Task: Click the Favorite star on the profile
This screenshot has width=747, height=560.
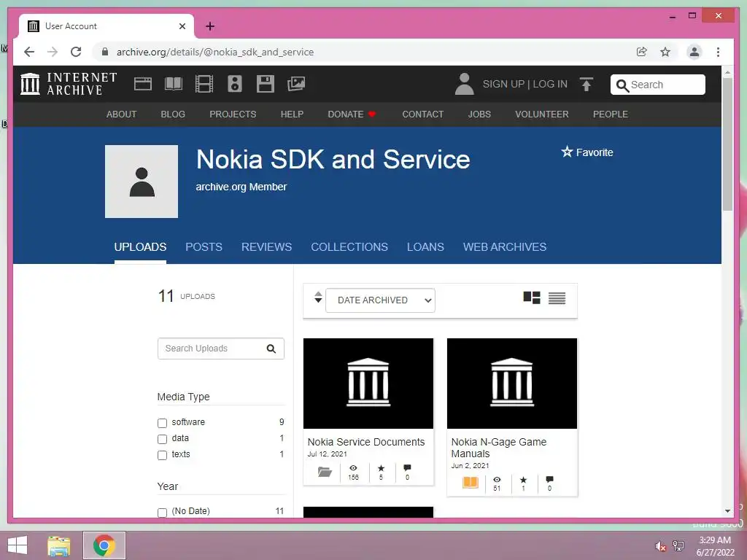Action: tap(567, 152)
